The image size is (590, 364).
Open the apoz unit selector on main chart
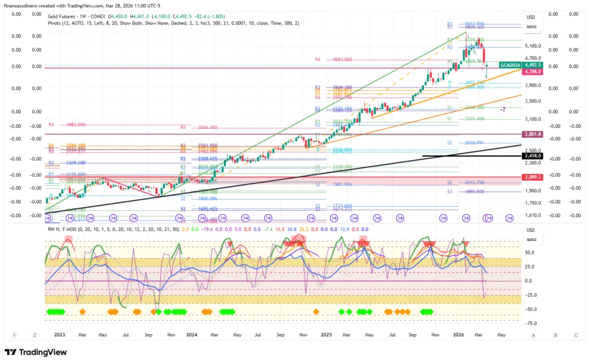coord(531,26)
